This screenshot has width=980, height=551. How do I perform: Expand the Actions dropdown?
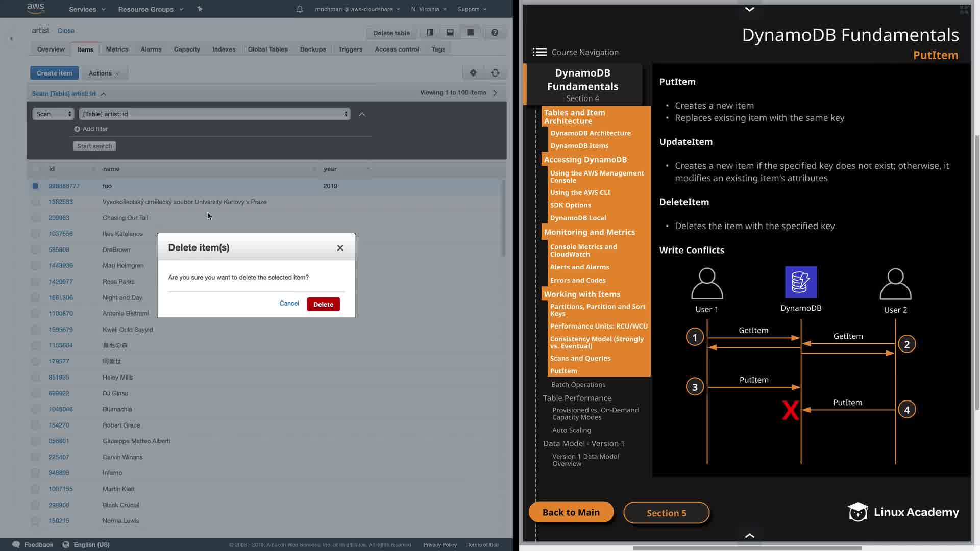click(x=104, y=73)
